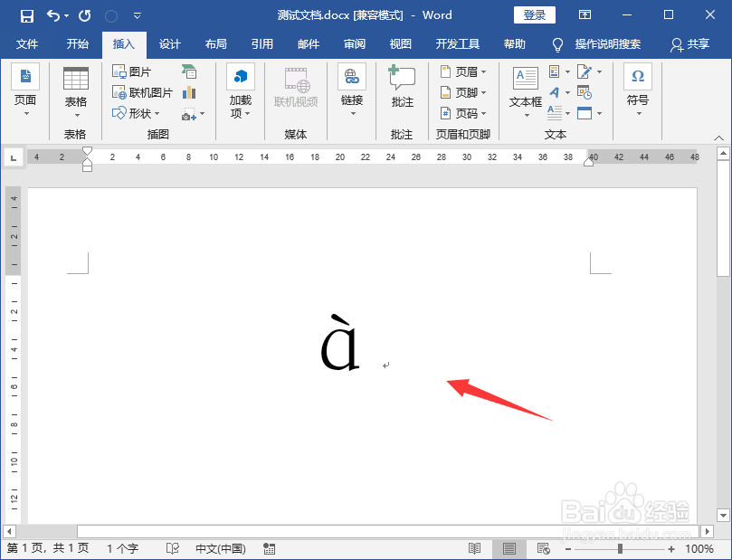Click the zoom in plus button
This screenshot has width=732, height=560.
(x=671, y=549)
